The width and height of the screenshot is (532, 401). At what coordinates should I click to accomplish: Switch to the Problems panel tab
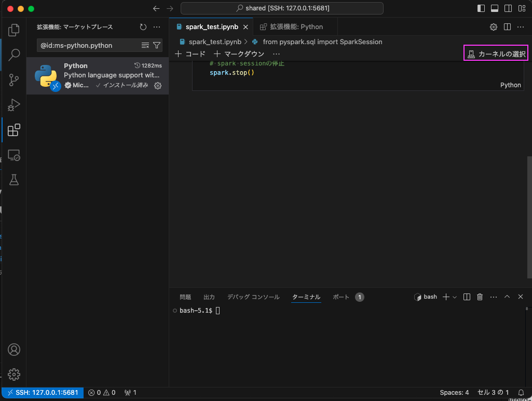[x=185, y=297]
